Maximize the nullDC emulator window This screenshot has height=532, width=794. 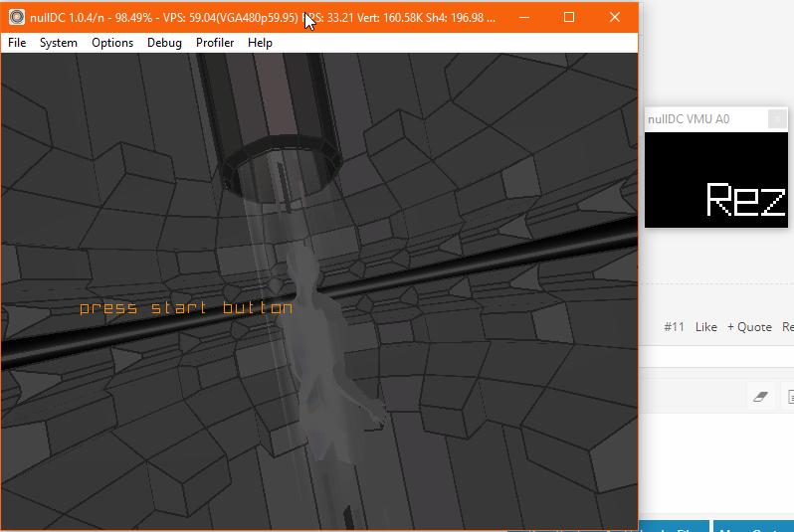(x=569, y=17)
